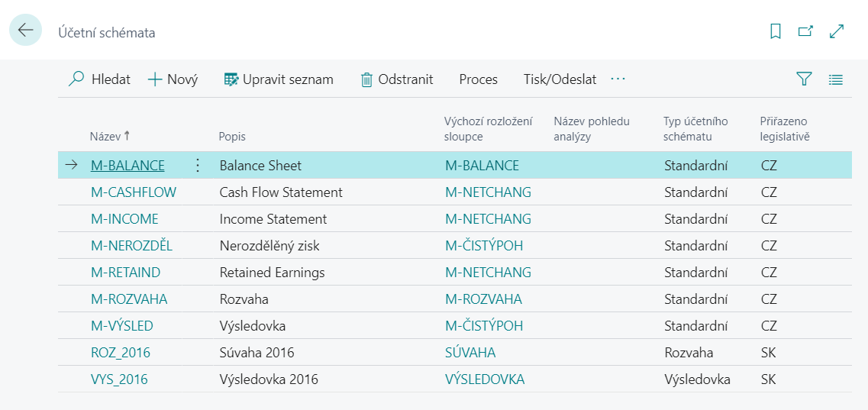Open the M-CASHFLOW schema link

point(134,192)
